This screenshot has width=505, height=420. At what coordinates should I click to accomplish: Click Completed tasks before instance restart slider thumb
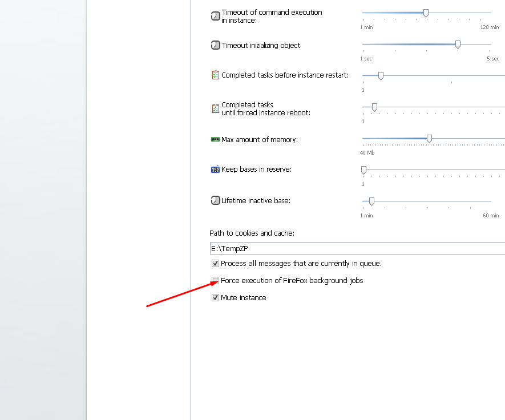pos(381,75)
